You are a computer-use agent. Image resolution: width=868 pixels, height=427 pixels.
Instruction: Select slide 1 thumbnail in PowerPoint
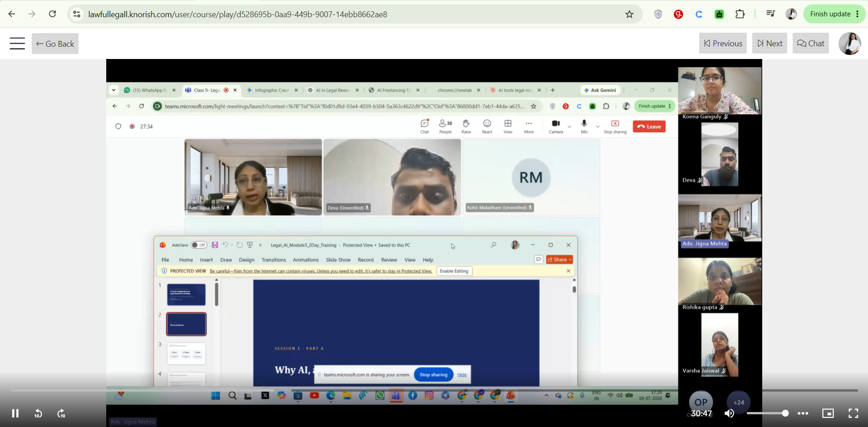tap(186, 294)
